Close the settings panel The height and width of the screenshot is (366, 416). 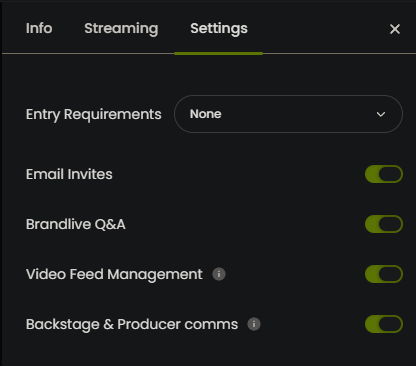pos(395,29)
